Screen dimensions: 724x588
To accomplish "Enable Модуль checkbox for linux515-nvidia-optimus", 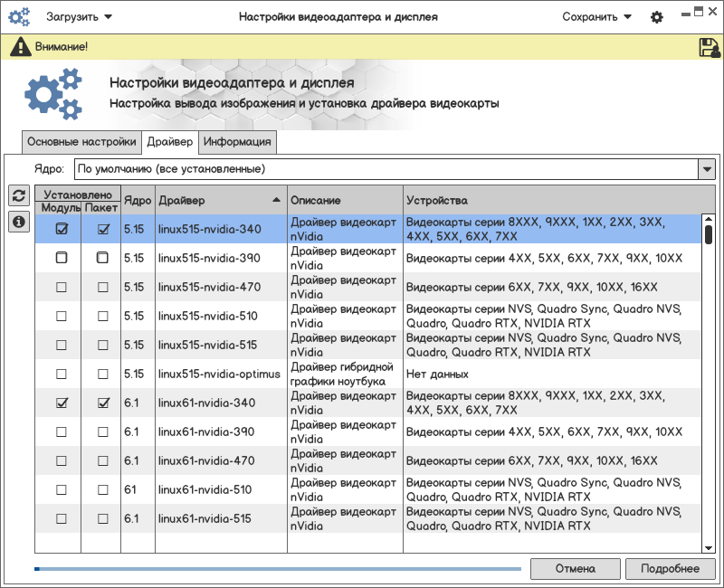I will [x=62, y=374].
